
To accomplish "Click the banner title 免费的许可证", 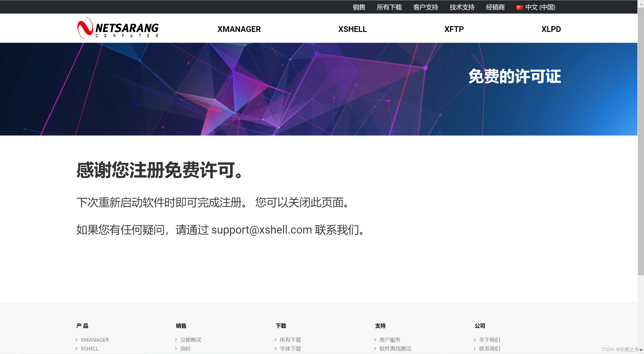I will click(515, 76).
